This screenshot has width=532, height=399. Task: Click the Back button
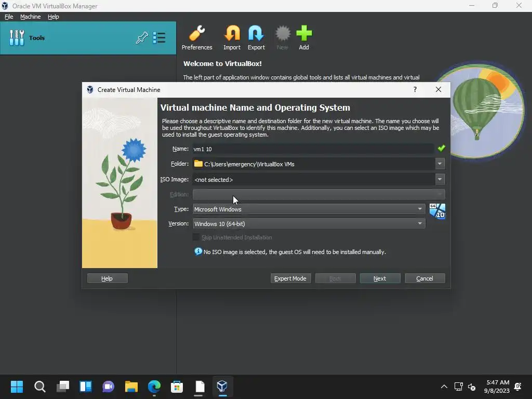click(335, 278)
